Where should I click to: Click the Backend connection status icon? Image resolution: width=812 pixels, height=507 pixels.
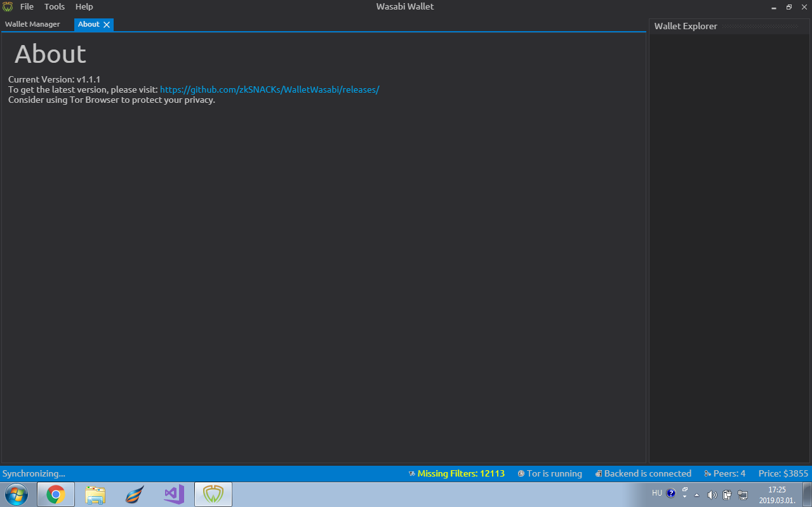598,474
